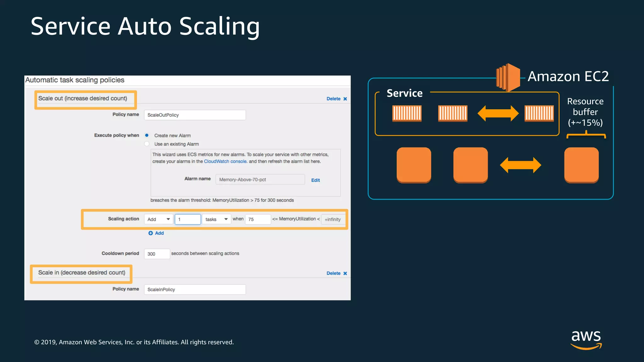The height and width of the screenshot is (362, 644).
Task: Open the tasks unit dropdown
Action: (x=216, y=219)
